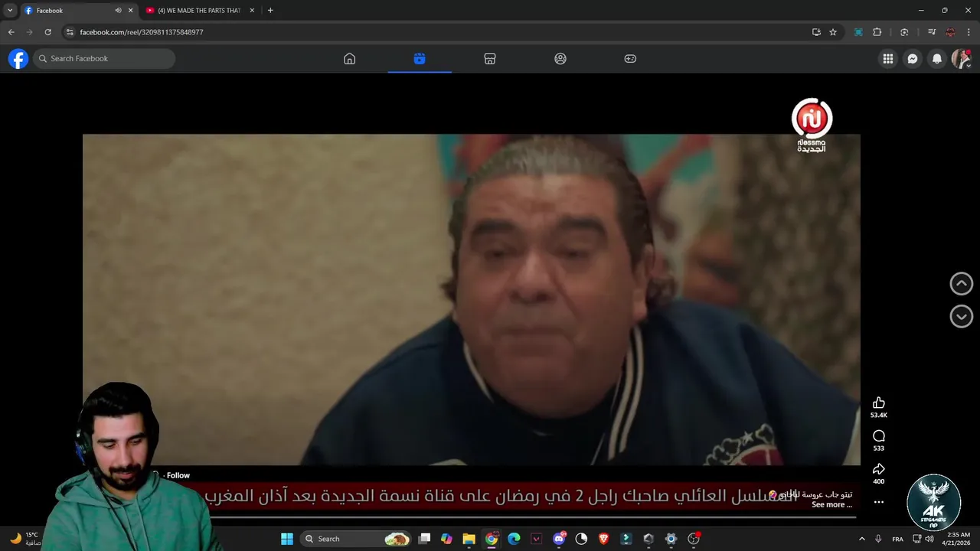Expand the caption with See more

pyautogui.click(x=831, y=505)
